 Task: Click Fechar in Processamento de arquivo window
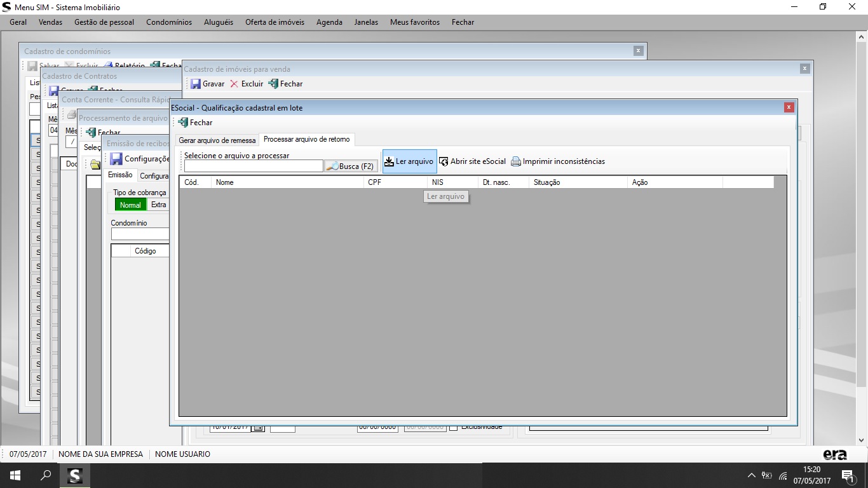pyautogui.click(x=102, y=133)
